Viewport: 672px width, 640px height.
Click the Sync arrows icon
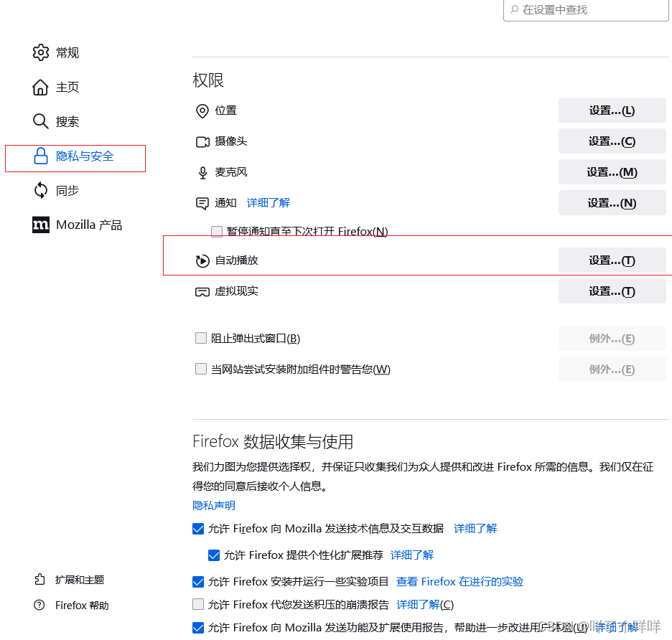pyautogui.click(x=41, y=190)
